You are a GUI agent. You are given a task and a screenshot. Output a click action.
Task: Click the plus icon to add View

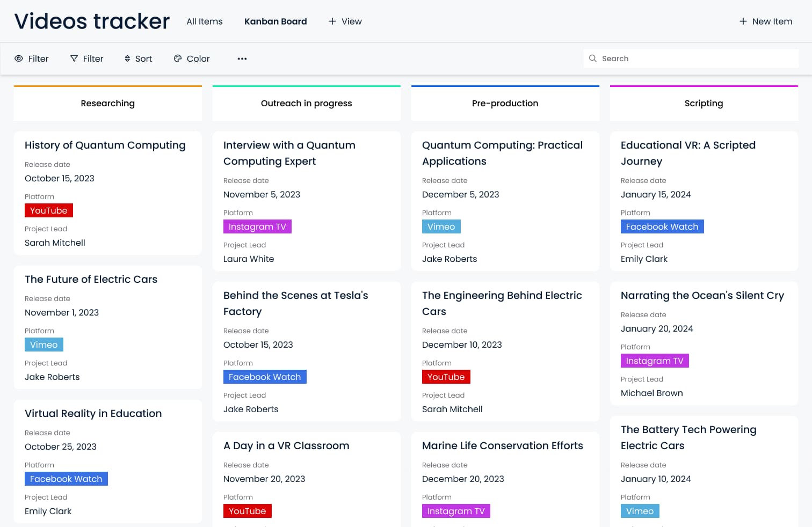[332, 21]
